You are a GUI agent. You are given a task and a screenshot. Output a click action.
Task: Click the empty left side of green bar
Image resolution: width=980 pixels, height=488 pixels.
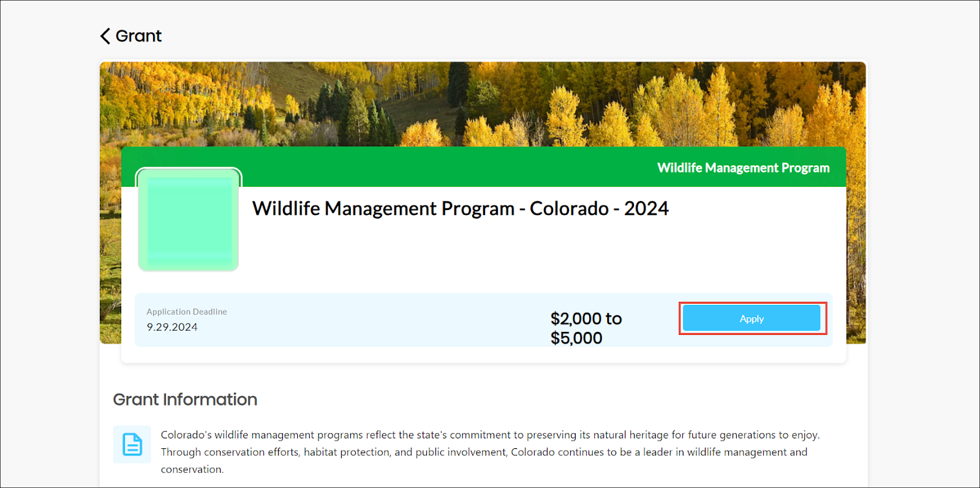(x=367, y=167)
